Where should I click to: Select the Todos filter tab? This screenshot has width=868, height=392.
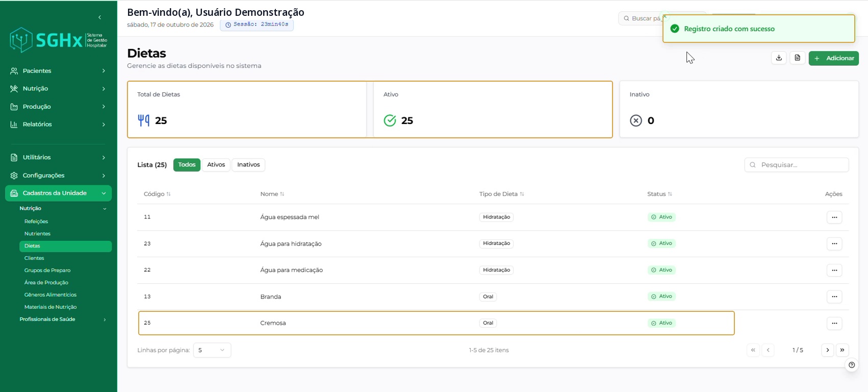click(x=187, y=165)
